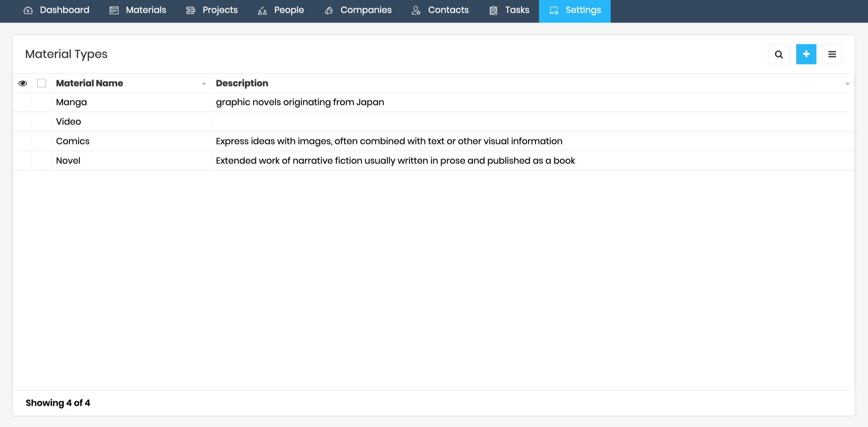Click the Materials nav icon
The height and width of the screenshot is (427, 868).
coord(114,10)
